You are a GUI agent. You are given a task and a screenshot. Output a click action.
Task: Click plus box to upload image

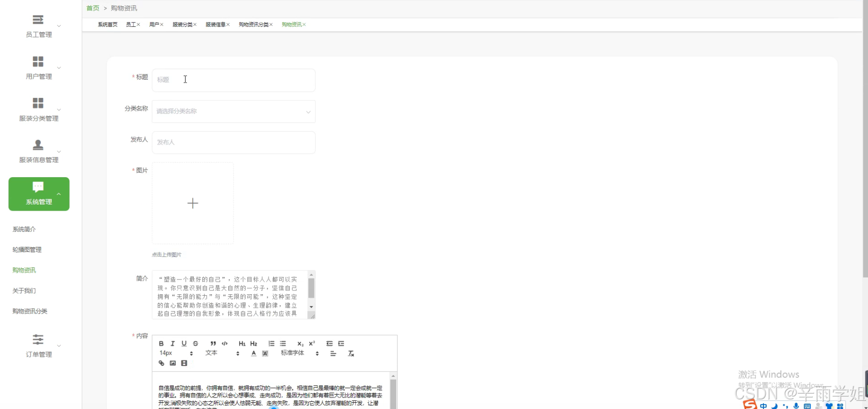(193, 203)
